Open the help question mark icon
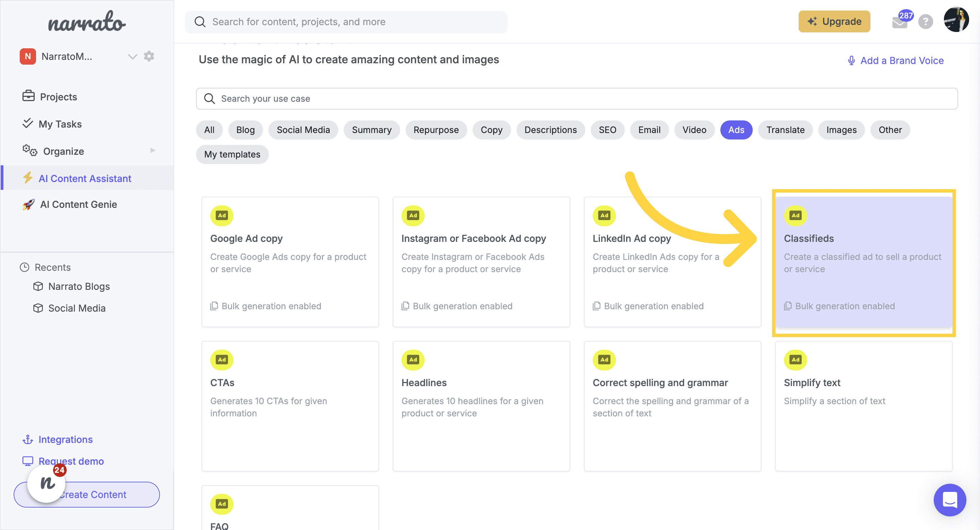 click(x=925, y=22)
